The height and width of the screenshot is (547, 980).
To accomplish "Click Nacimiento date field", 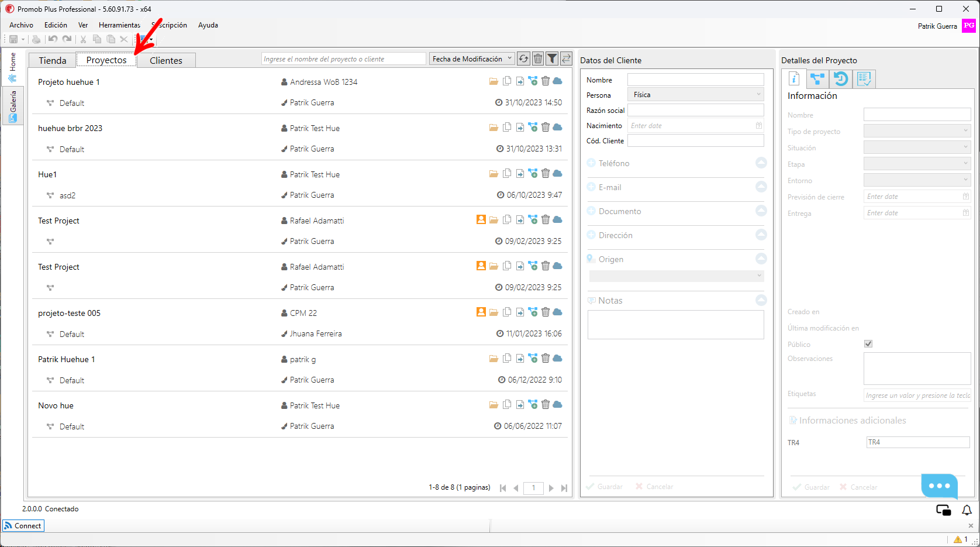I will tap(696, 125).
